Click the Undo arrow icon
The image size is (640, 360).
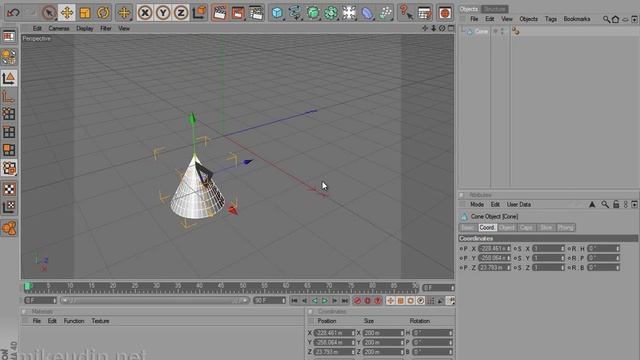[x=13, y=13]
